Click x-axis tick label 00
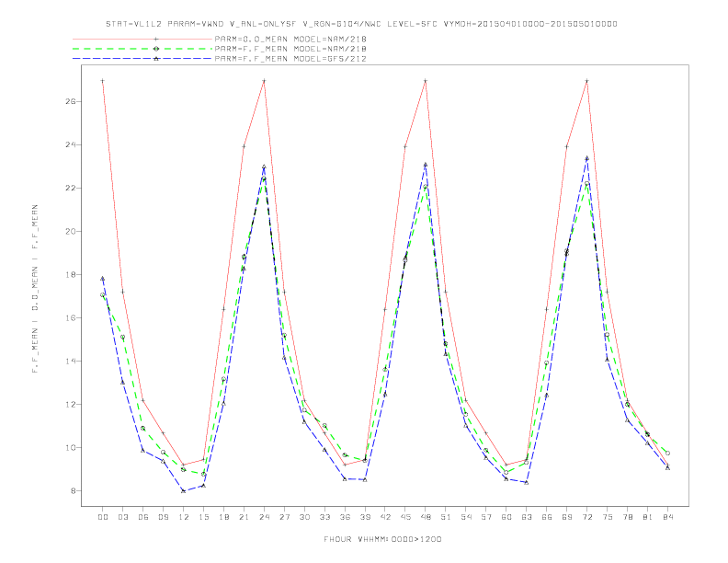728x563 pixels. coord(103,517)
